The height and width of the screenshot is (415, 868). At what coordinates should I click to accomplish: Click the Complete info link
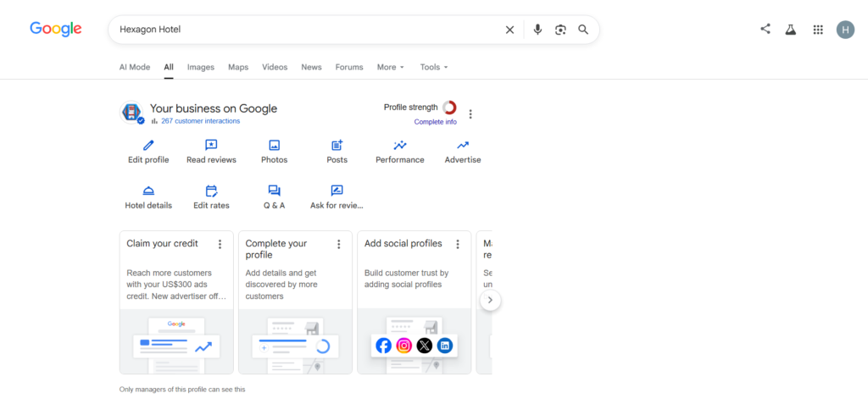coord(435,122)
